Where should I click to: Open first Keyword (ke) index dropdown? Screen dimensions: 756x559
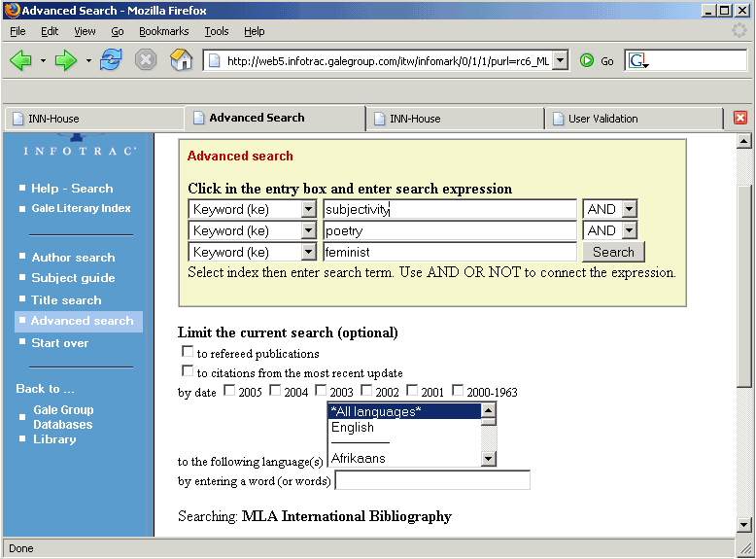(x=308, y=209)
